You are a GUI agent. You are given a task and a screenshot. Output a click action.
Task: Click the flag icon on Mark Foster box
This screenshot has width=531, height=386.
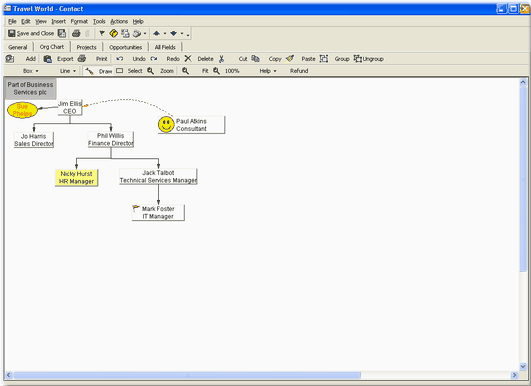click(x=136, y=208)
